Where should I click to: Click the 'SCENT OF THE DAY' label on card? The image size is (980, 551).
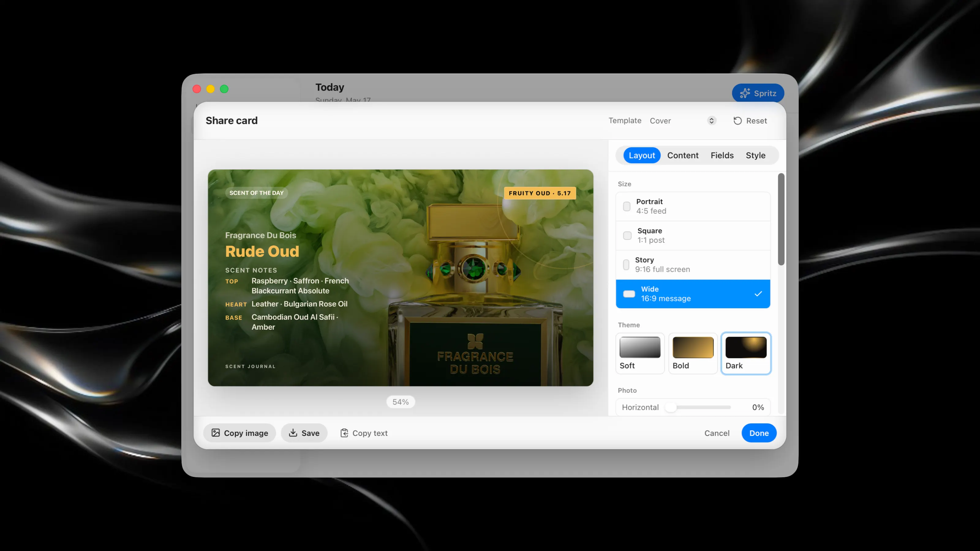pos(256,193)
